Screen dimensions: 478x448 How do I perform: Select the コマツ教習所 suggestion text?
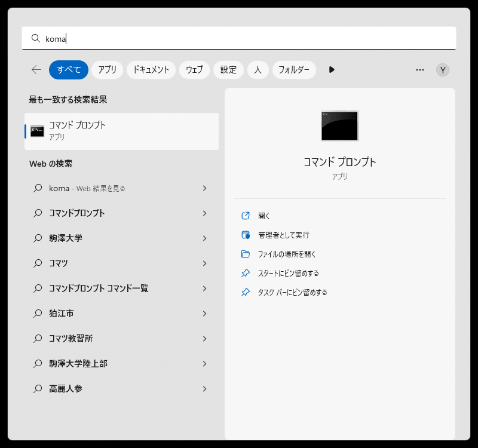(x=71, y=338)
